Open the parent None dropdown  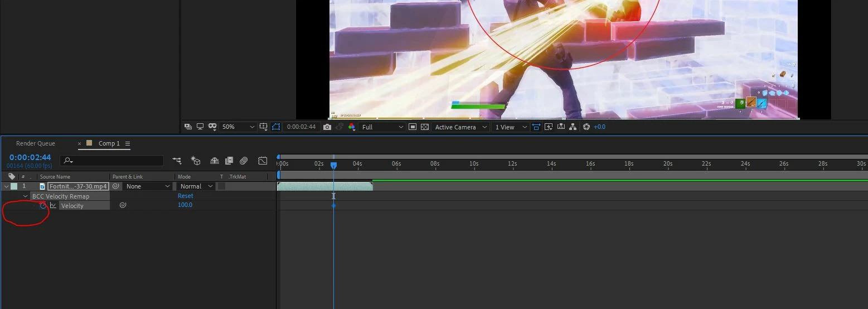(147, 186)
